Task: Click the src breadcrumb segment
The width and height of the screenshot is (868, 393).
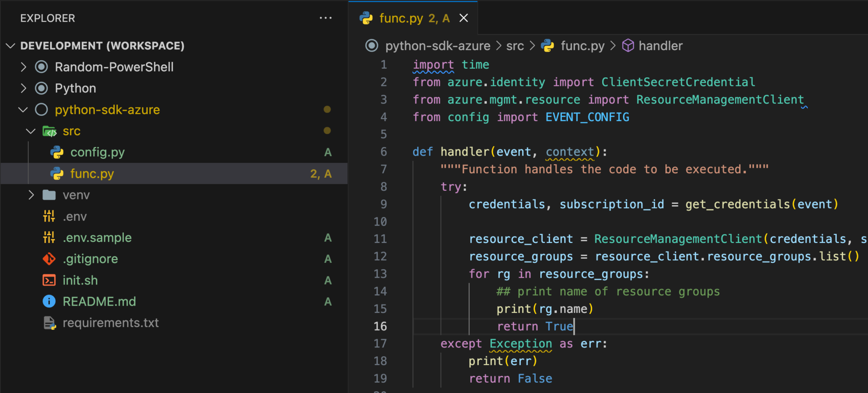Action: (x=515, y=46)
